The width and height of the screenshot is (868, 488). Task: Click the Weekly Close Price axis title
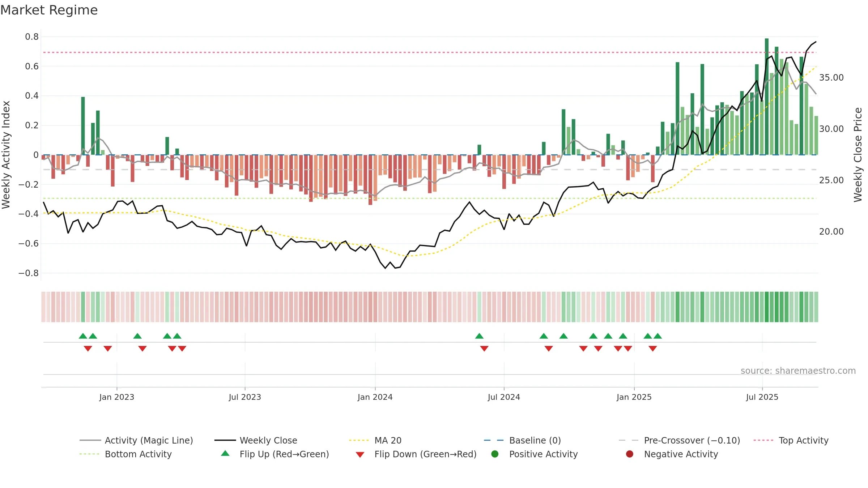[x=858, y=155]
